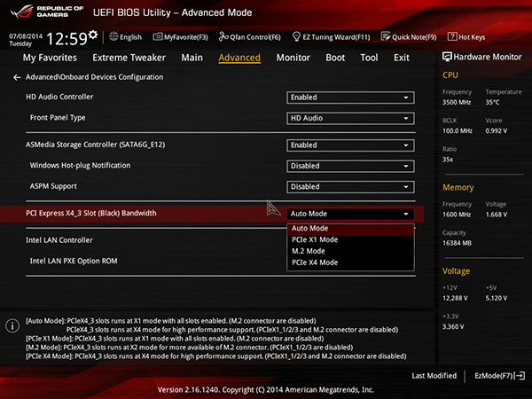The image size is (532, 399).
Task: Select PCI Express X4_3 Slot (Black) Bandwidth label
Action: [x=91, y=214]
